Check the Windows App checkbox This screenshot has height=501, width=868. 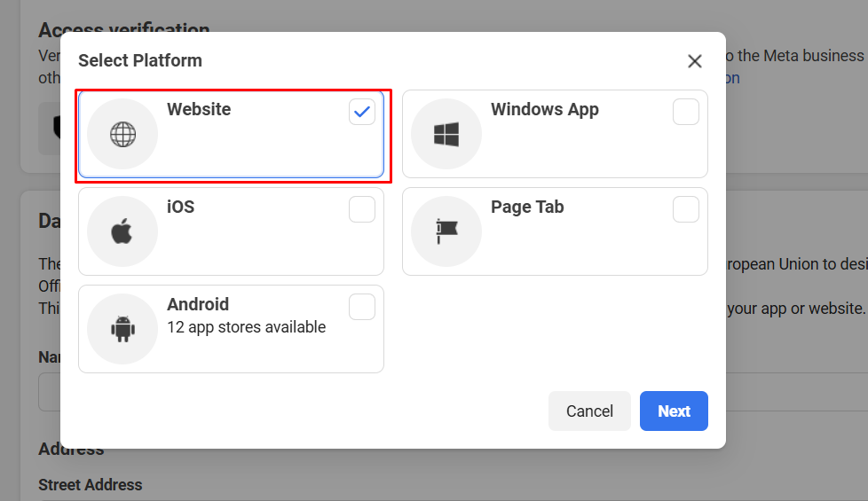686,112
